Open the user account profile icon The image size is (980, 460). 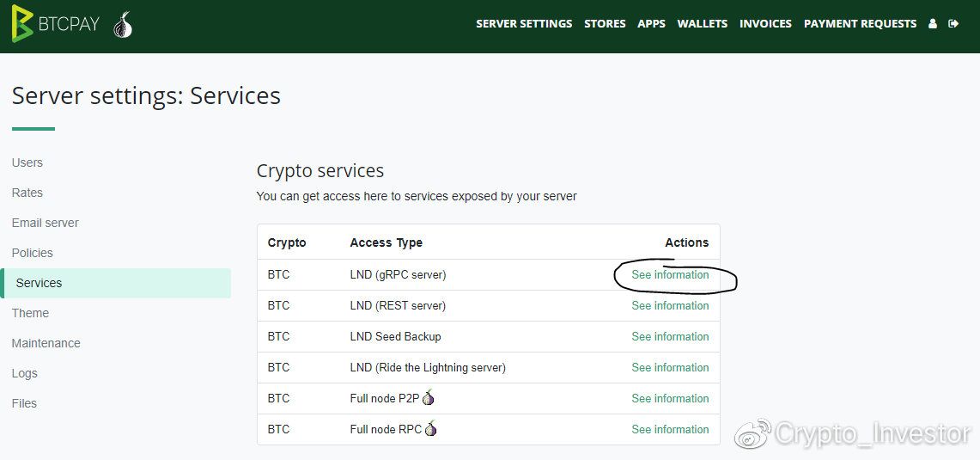point(933,24)
